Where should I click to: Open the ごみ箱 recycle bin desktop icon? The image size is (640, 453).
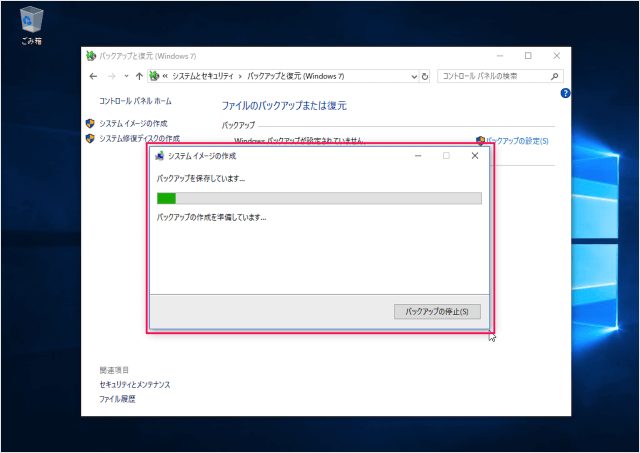coord(31,22)
